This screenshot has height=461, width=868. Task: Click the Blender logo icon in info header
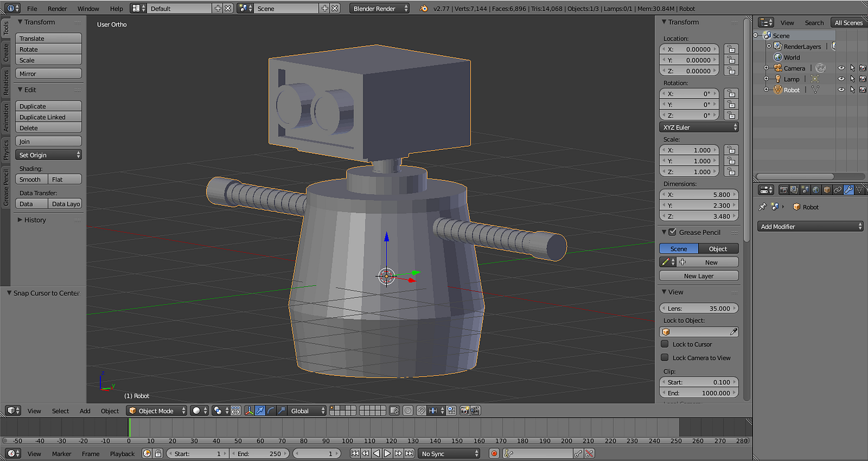pyautogui.click(x=423, y=9)
